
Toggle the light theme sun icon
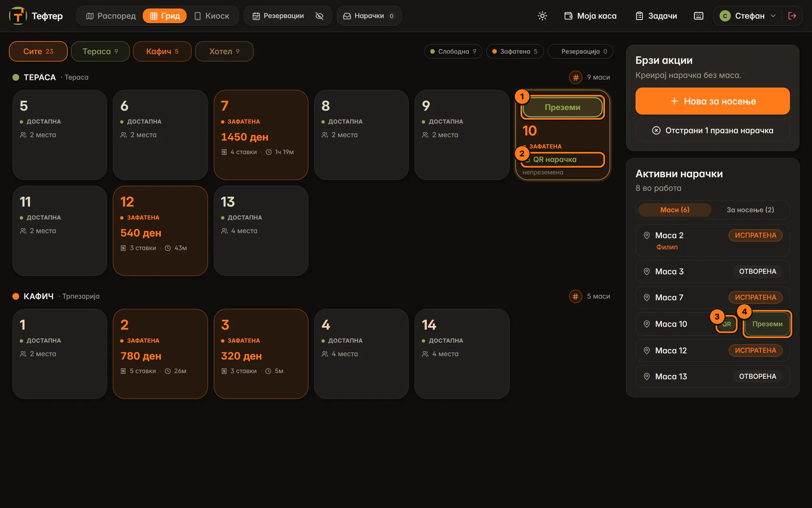click(542, 16)
